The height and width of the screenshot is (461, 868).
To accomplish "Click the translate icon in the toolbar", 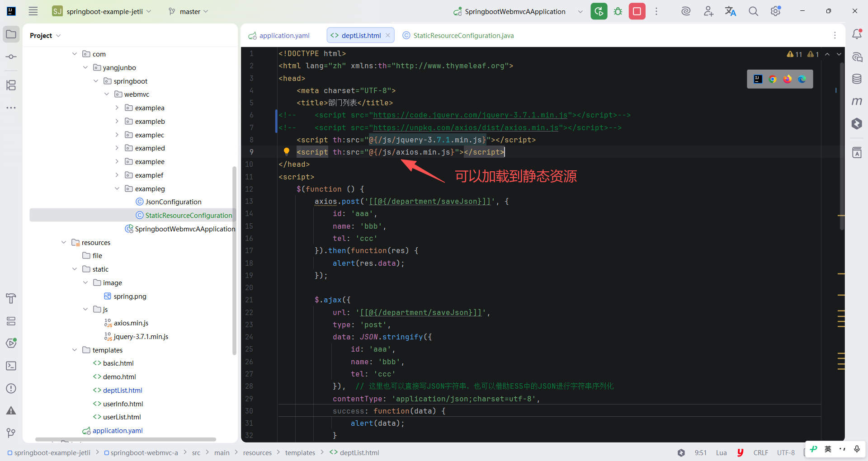I will (x=731, y=11).
